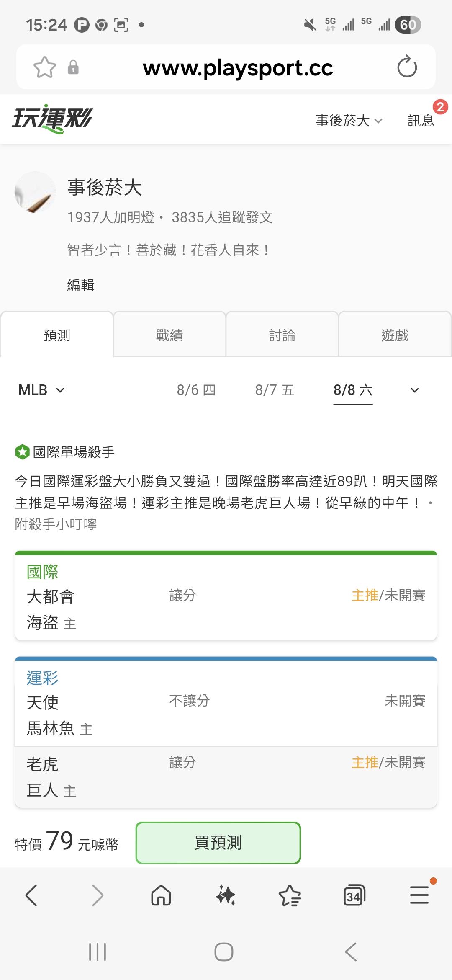Go back with the browser back arrow

coord(31,895)
